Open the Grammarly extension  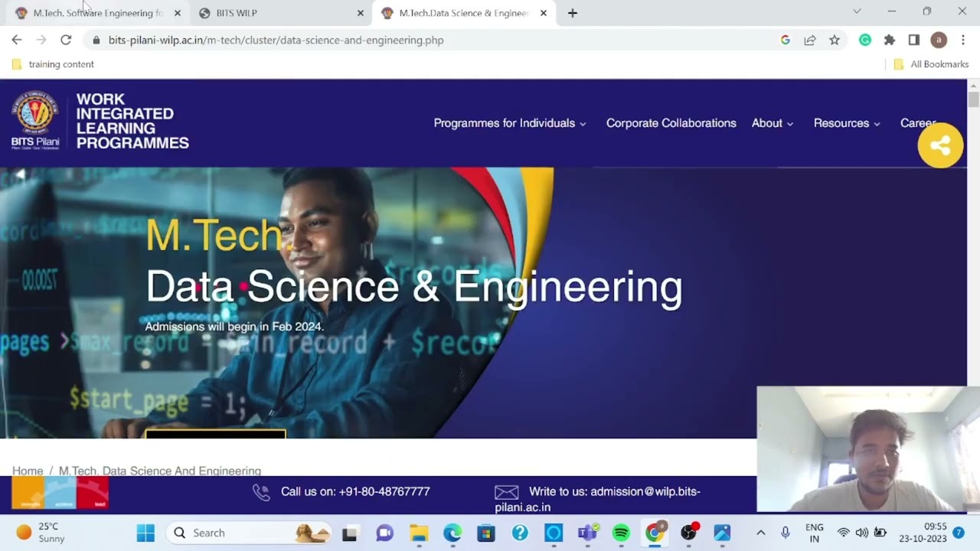[x=865, y=40]
